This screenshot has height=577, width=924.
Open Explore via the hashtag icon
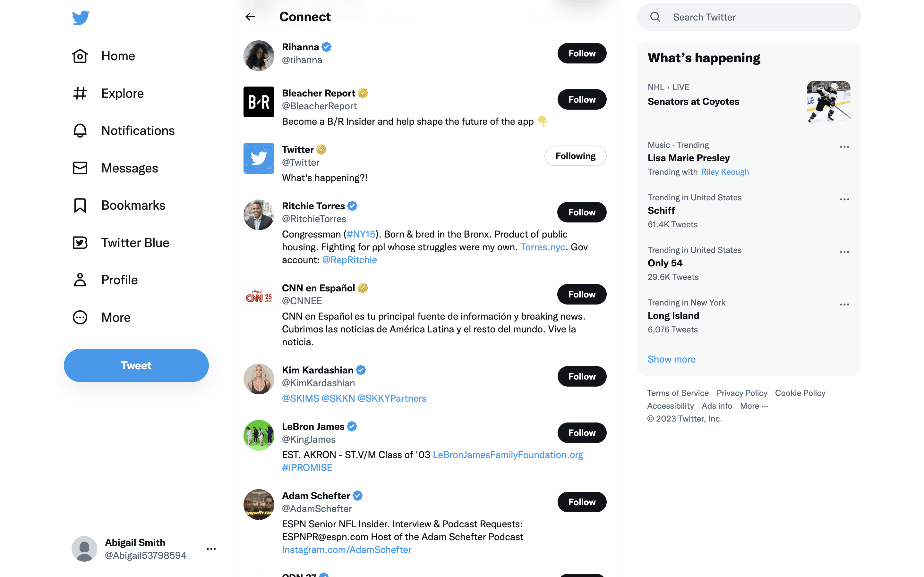point(80,94)
